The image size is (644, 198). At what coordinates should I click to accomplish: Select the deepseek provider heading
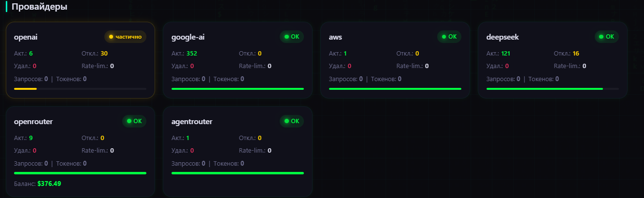tap(502, 37)
